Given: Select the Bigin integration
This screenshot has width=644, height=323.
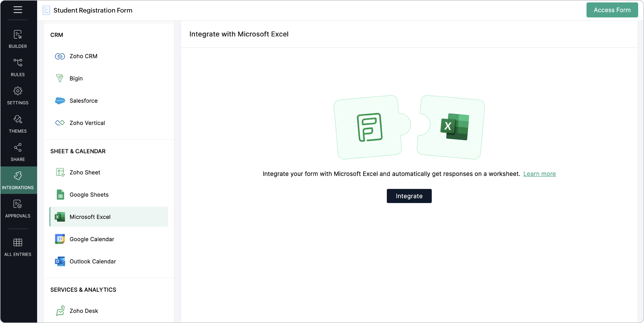Looking at the screenshot, I should 76,78.
